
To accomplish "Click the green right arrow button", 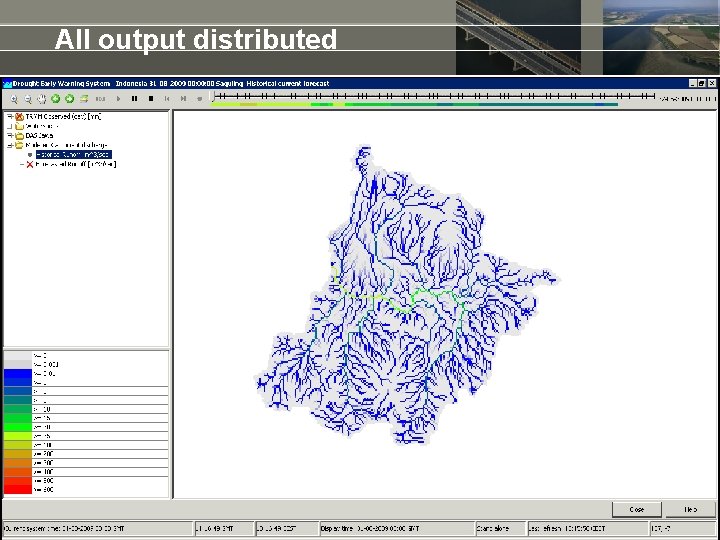I will (x=69, y=98).
